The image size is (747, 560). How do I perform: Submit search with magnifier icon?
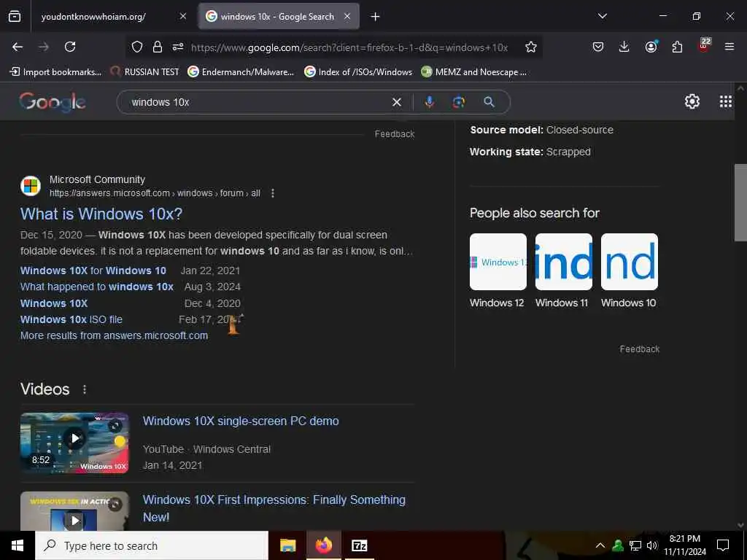pyautogui.click(x=489, y=102)
